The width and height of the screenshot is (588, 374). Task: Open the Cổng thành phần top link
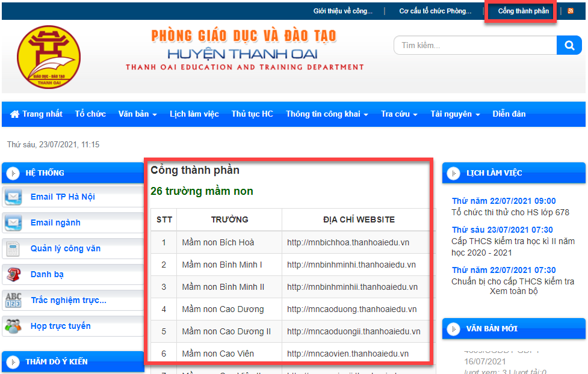(x=523, y=11)
